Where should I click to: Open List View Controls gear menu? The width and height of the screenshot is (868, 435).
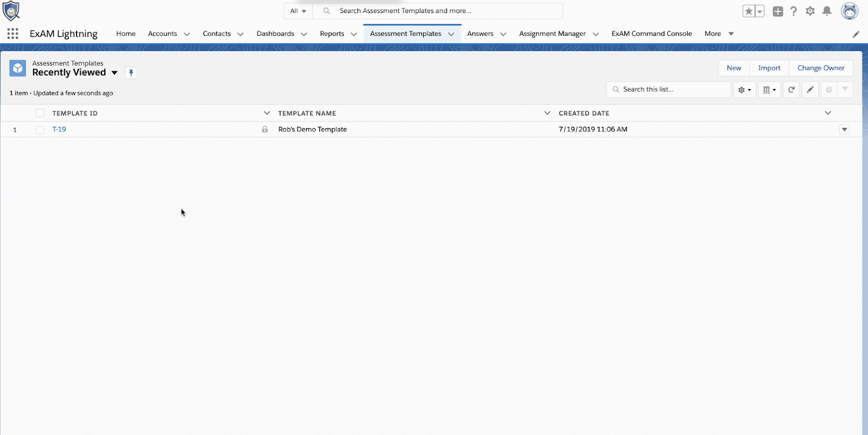point(744,89)
